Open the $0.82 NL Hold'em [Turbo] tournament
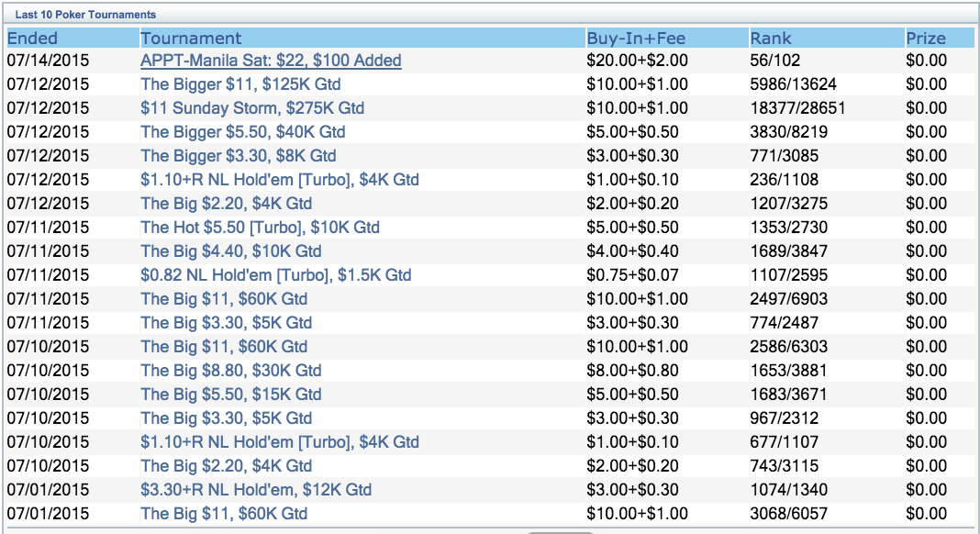Image resolution: width=980 pixels, height=534 pixels. [x=275, y=275]
